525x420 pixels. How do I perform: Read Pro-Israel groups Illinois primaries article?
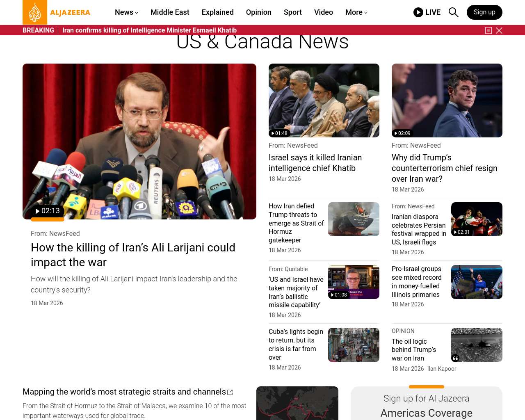pyautogui.click(x=416, y=282)
